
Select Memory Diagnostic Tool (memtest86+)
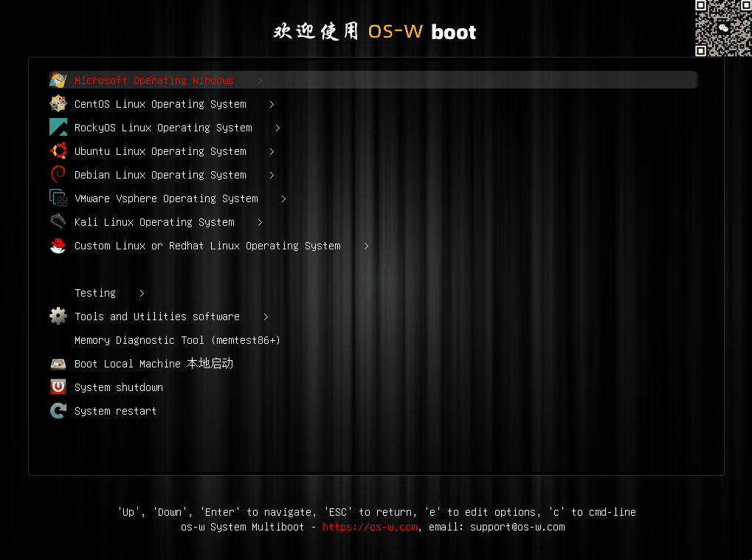177,340
